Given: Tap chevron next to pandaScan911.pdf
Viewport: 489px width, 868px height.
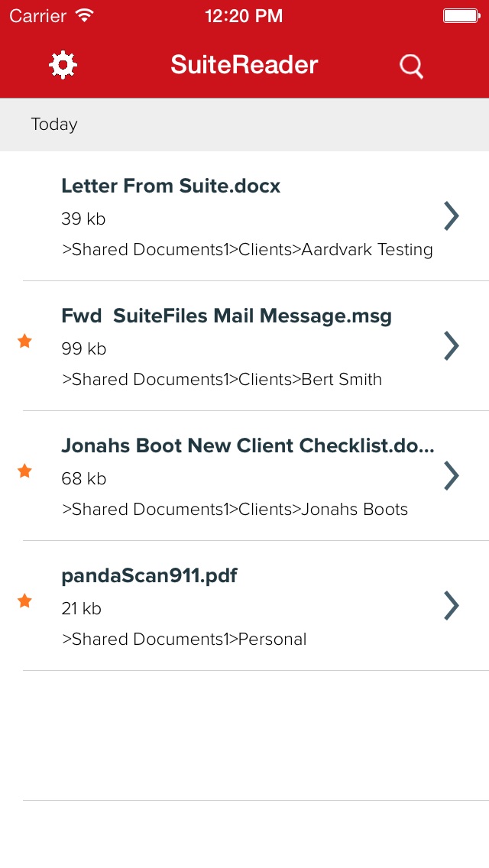Looking at the screenshot, I should (x=452, y=606).
